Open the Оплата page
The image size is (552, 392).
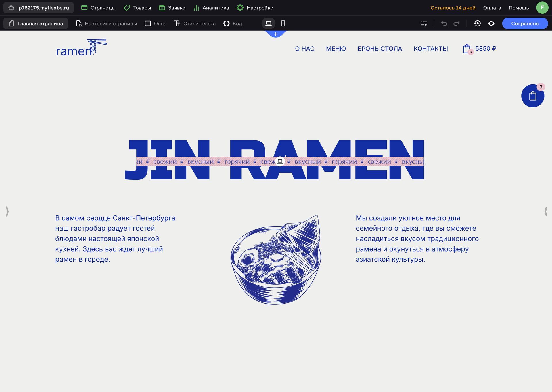[492, 8]
